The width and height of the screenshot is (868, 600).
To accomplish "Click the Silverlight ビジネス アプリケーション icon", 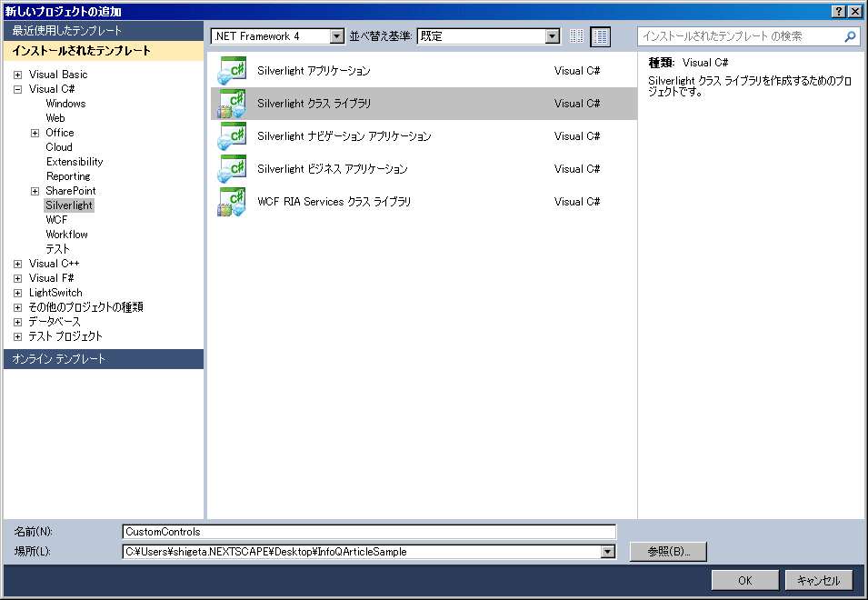I will [232, 169].
